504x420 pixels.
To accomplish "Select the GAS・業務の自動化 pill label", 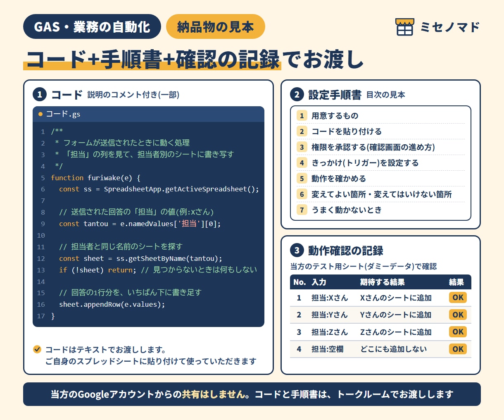I will click(x=92, y=27).
